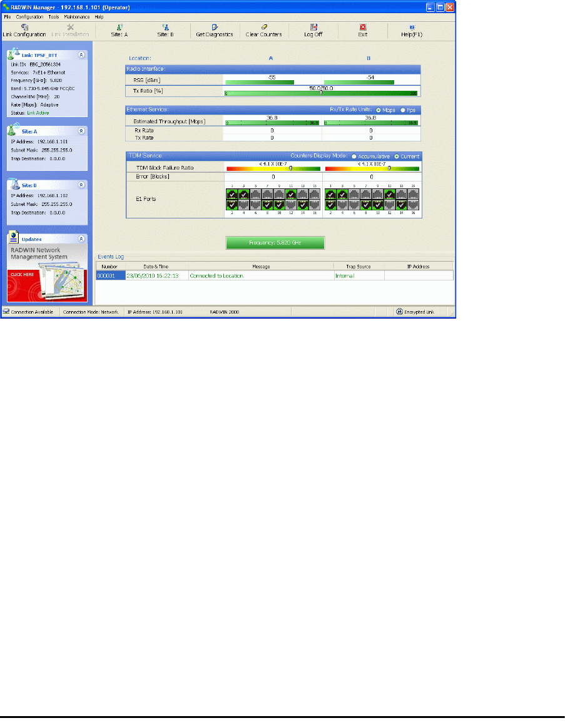Select E1 port 10 on site B
The height and width of the screenshot is (728, 565).
377,205
